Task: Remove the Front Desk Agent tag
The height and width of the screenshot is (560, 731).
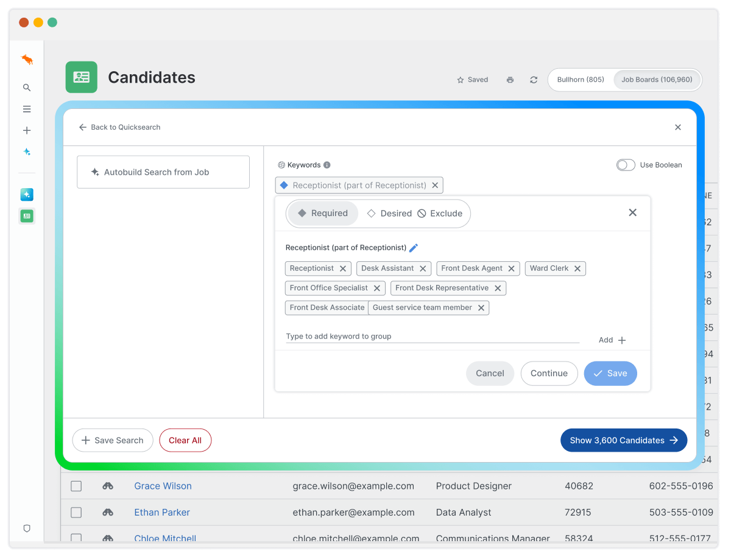Action: pos(512,268)
